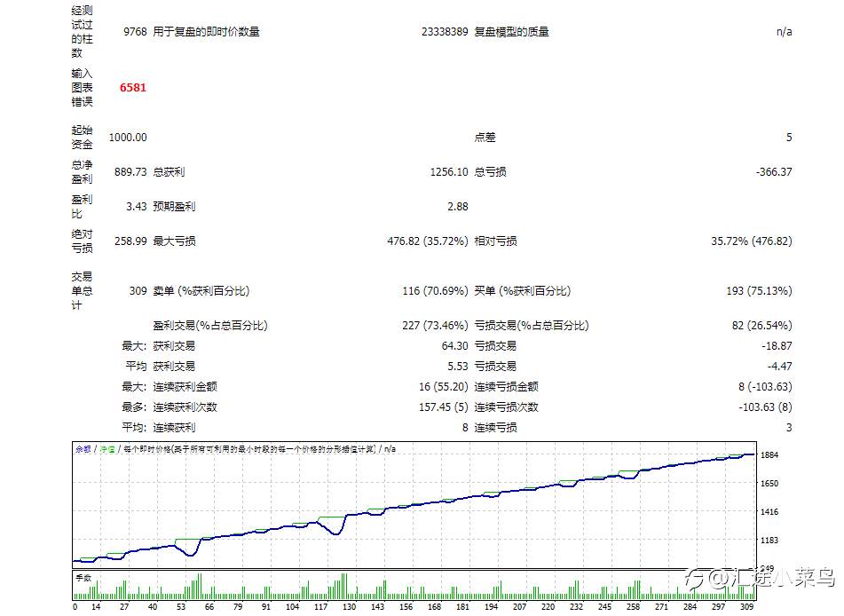This screenshot has width=844, height=616.
Task: Click the largest loss trade value -18.87
Action: tap(777, 345)
